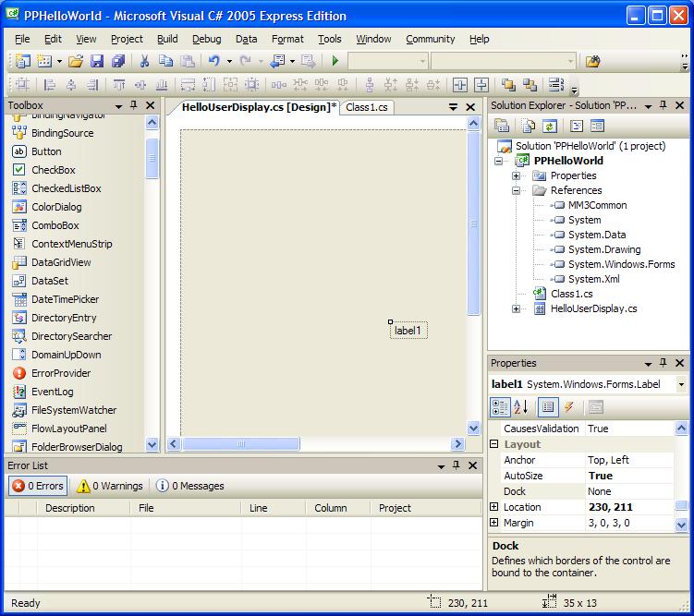Select System.Drawing reference in Solution Explorer
694x616 pixels.
click(604, 249)
